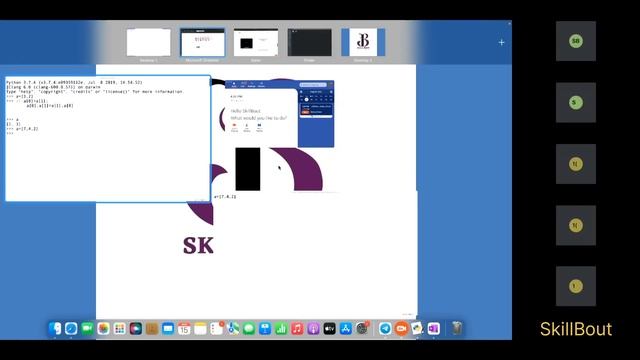Open the Music app in the Dock
This screenshot has height=360, width=640.
tap(297, 328)
